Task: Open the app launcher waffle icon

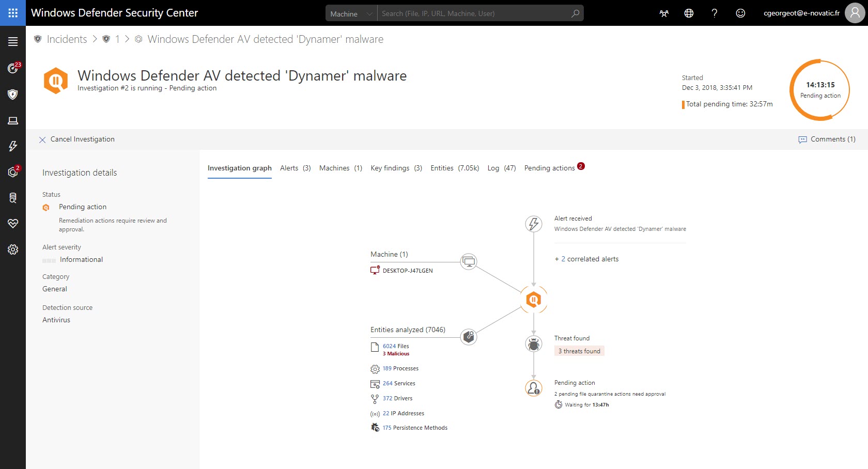Action: pyautogui.click(x=13, y=13)
